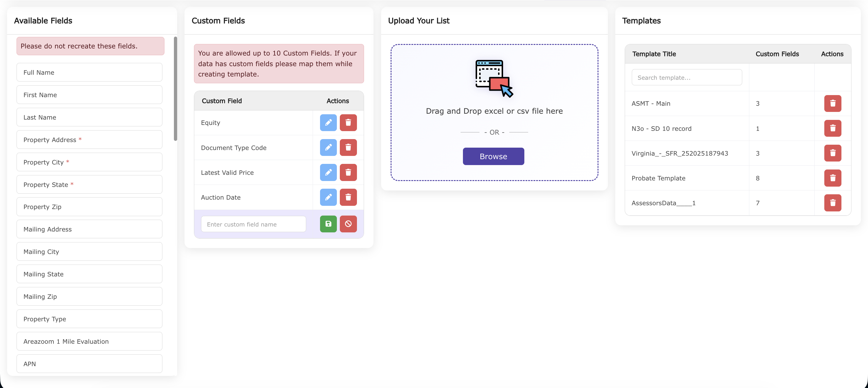
Task: Delete the ASMT - Main template
Action: click(832, 103)
